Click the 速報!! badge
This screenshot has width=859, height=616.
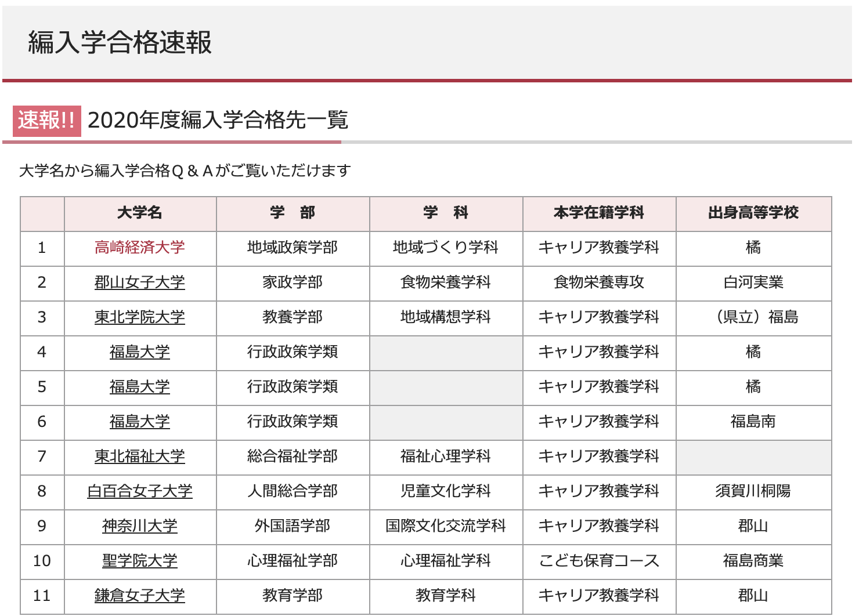[47, 121]
